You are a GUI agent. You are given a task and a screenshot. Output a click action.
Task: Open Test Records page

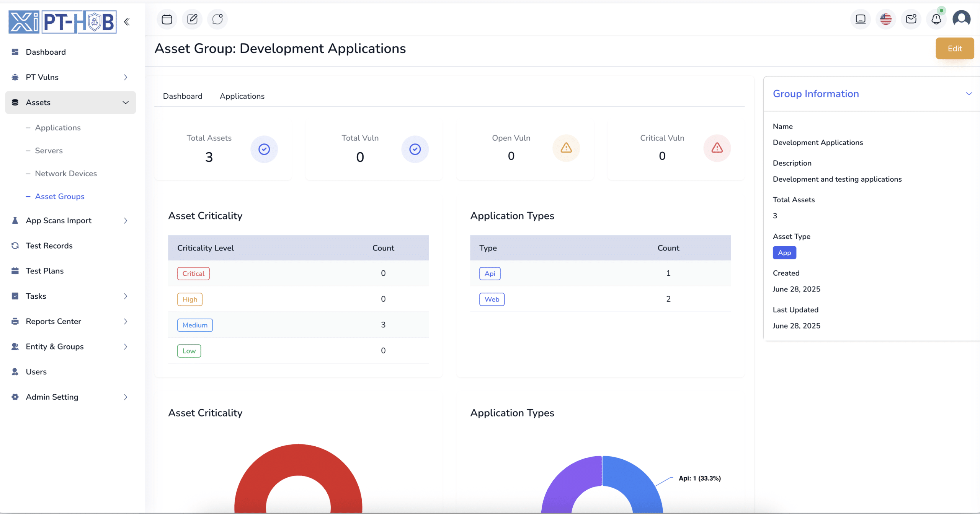coord(49,246)
